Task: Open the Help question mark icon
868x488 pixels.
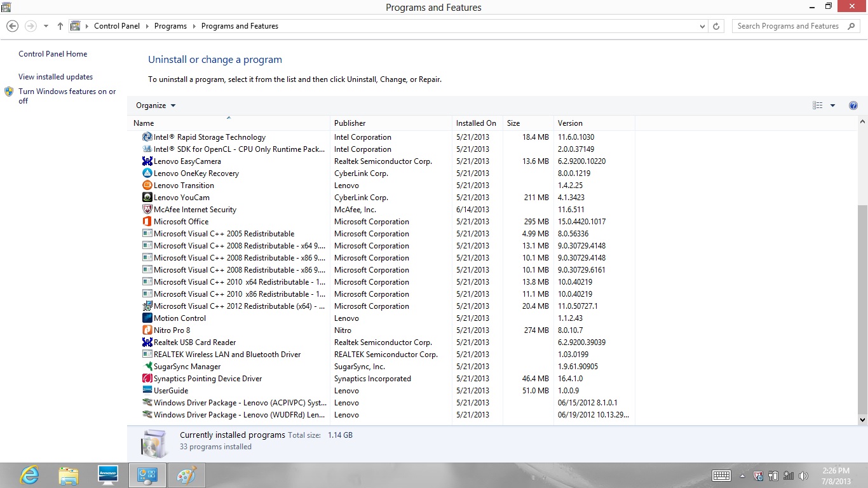Action: click(x=853, y=105)
